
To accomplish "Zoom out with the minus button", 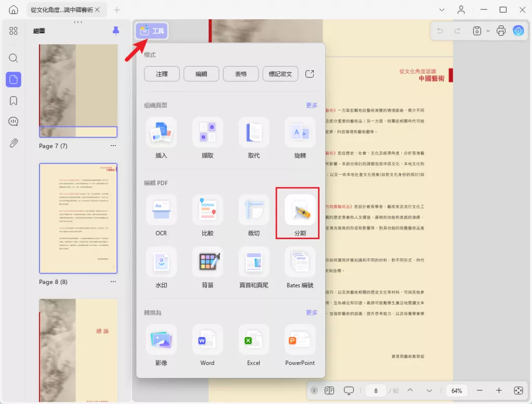I will (x=480, y=390).
